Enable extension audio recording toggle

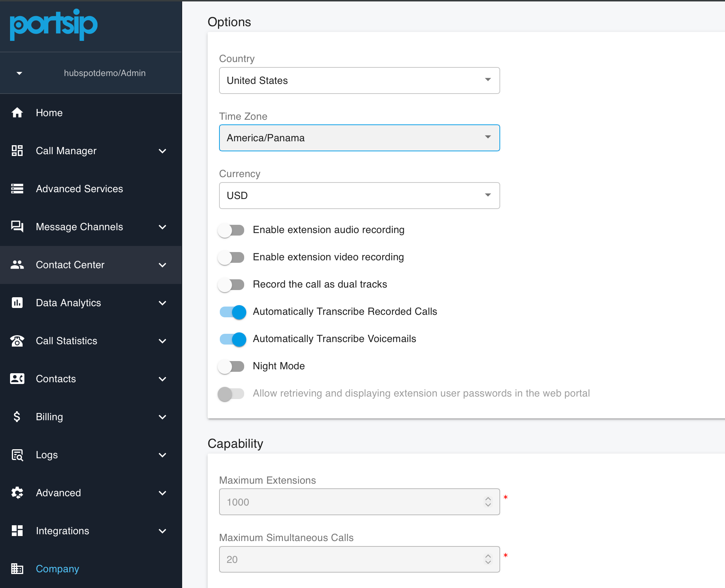pyautogui.click(x=231, y=230)
